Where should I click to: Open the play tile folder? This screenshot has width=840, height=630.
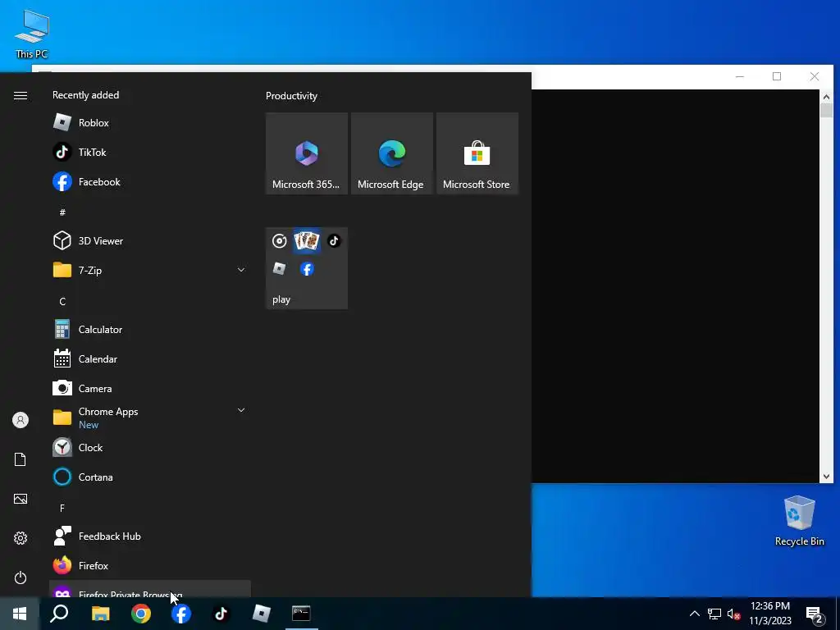[307, 268]
